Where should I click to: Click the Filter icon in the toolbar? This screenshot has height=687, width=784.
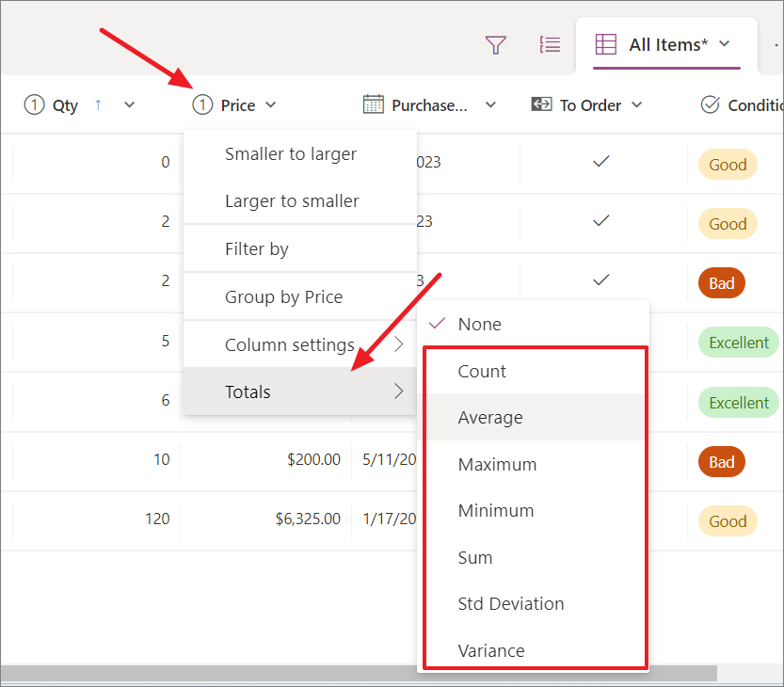[x=496, y=44]
